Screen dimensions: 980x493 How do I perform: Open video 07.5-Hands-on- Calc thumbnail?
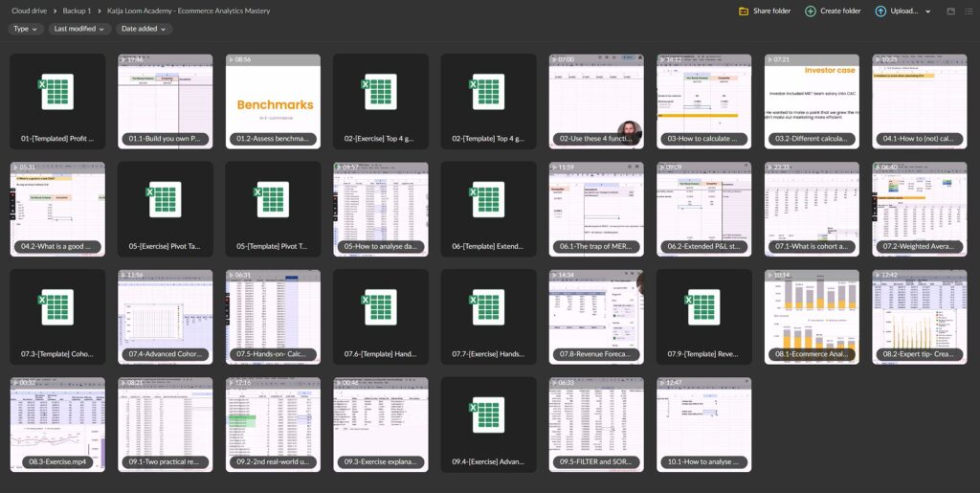pyautogui.click(x=273, y=317)
